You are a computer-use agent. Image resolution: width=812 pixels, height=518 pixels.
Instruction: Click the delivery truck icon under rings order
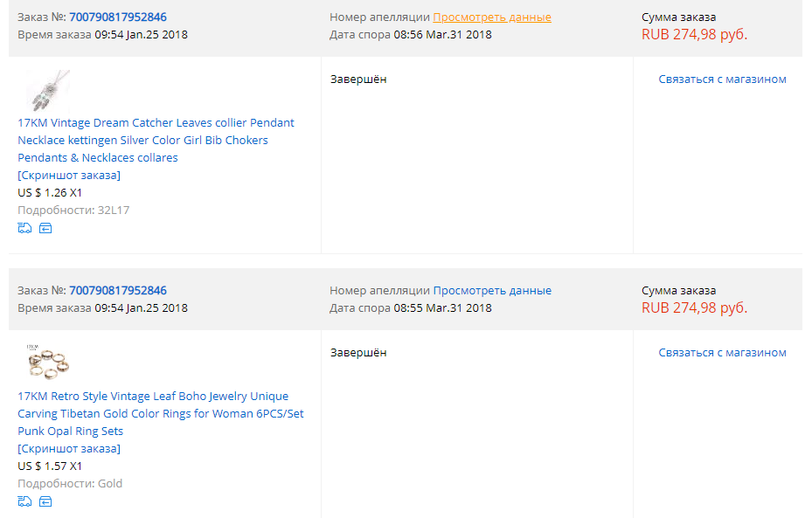click(24, 501)
